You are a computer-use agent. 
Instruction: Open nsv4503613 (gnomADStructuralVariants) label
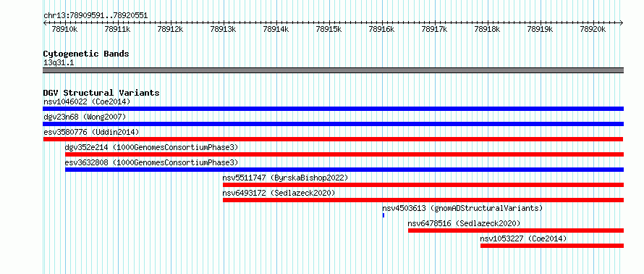click(462, 208)
